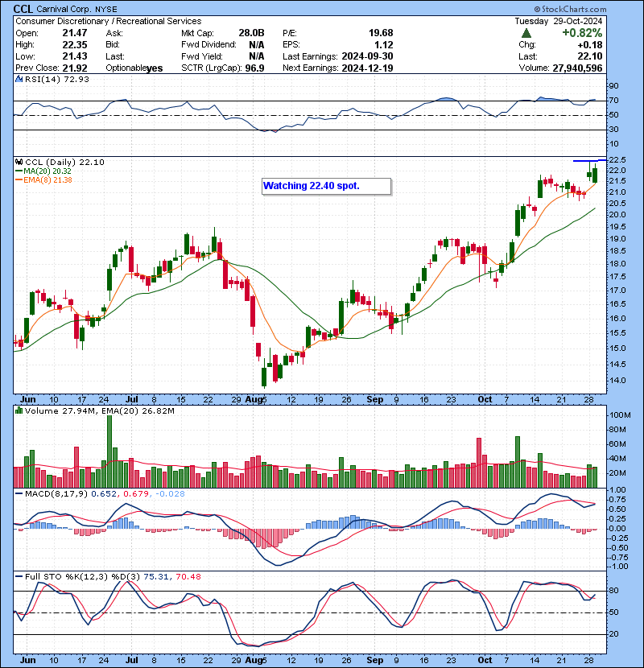This screenshot has height=668, width=644.
Task: Click the 100M volume axis label
Action: tap(620, 415)
